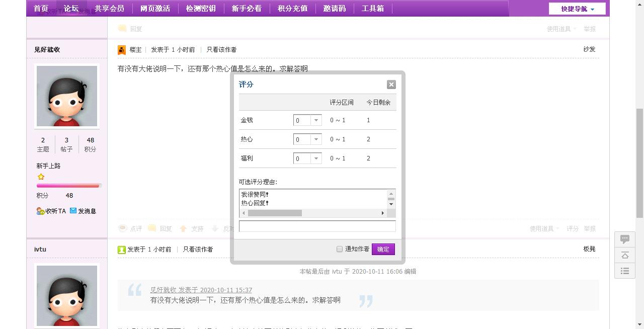Click ivtu's green user badge icon
644x329 pixels.
(x=122, y=250)
